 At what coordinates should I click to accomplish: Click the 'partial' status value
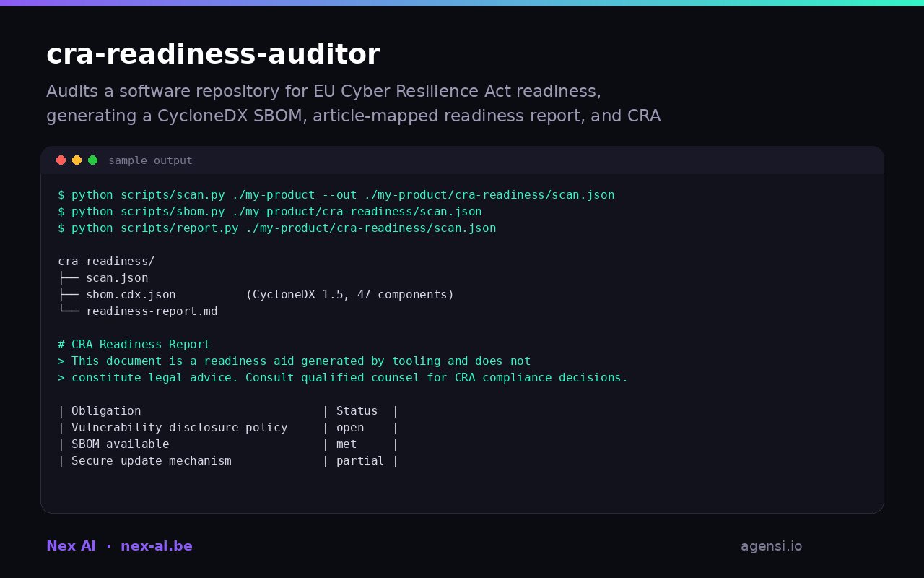point(360,461)
